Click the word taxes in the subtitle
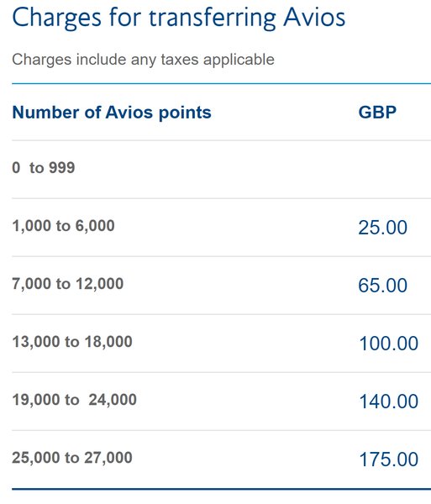Image resolution: width=431 pixels, height=504 pixels. pos(180,60)
